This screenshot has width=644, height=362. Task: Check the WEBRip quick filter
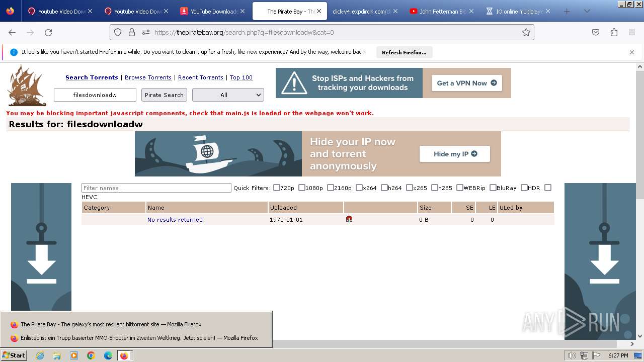coord(460,188)
